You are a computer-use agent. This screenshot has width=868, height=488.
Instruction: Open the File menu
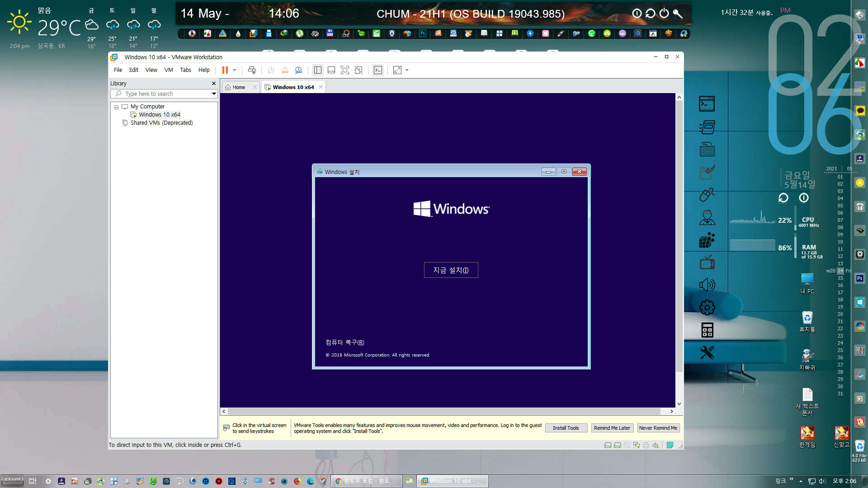click(118, 70)
